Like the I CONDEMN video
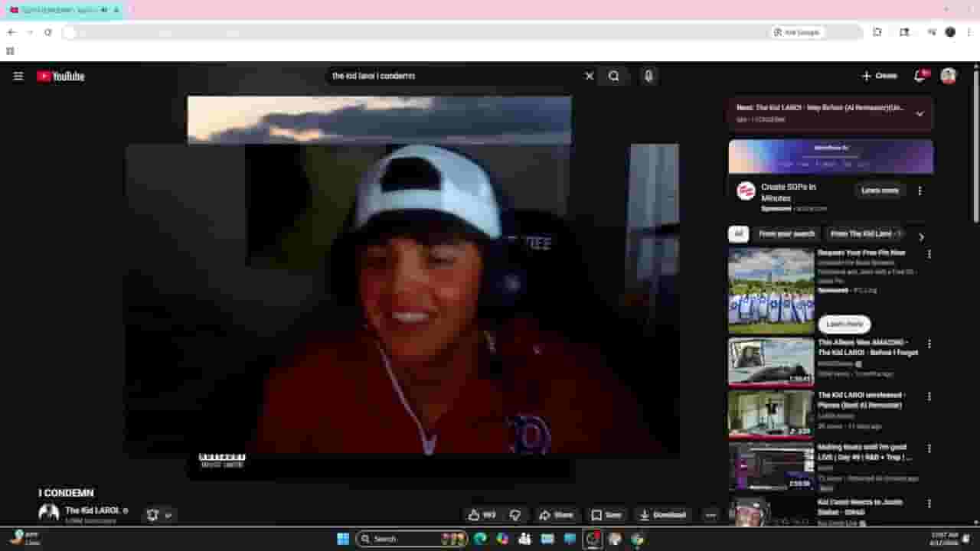This screenshot has width=980, height=551. click(x=482, y=515)
